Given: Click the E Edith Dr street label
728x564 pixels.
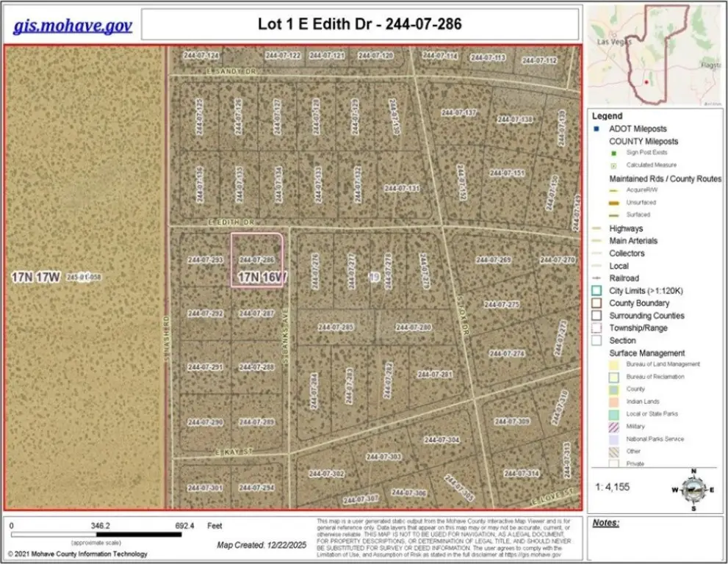Looking at the screenshot, I should (x=230, y=221).
